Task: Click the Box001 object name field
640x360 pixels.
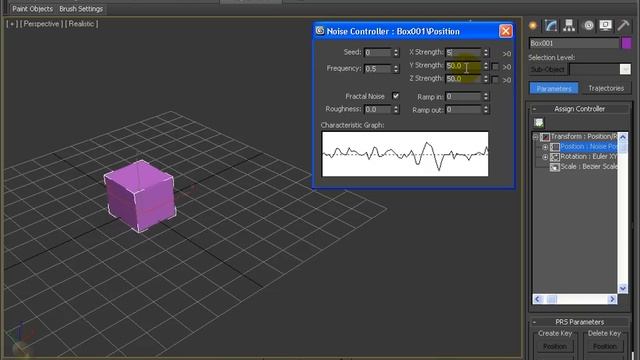Action: pos(574,43)
